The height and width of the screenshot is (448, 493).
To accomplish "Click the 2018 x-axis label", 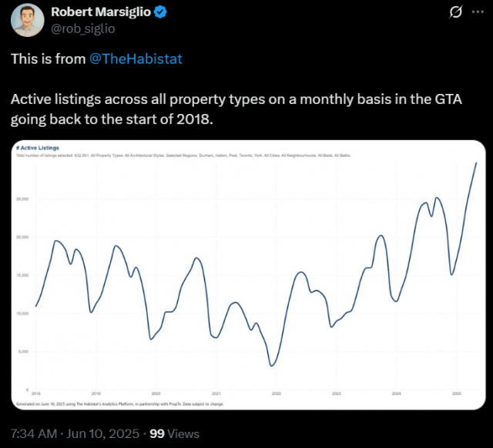I will point(36,393).
